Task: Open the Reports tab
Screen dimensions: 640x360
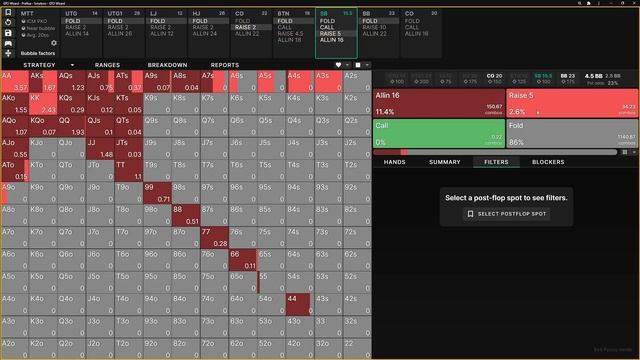Action: 225,65
